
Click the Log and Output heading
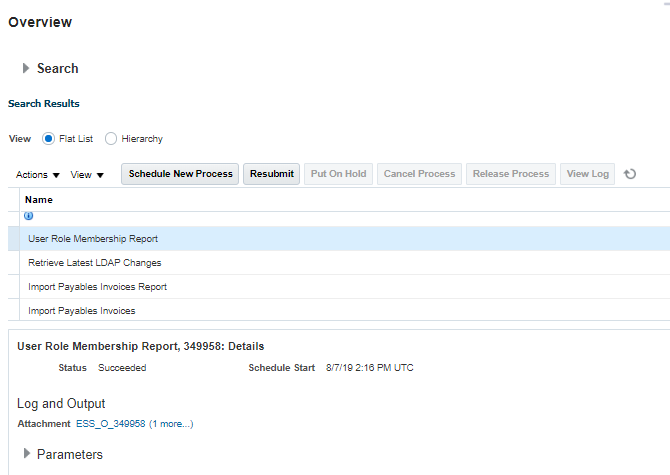point(61,403)
